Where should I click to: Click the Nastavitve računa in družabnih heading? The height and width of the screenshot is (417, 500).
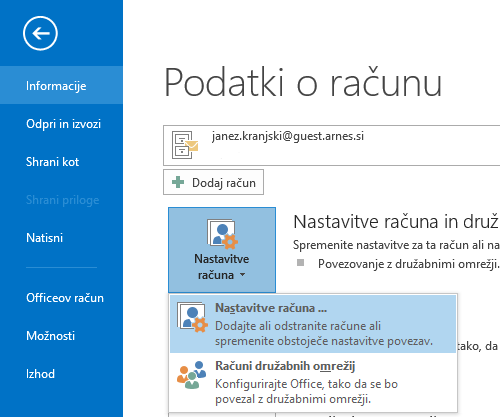point(396,222)
